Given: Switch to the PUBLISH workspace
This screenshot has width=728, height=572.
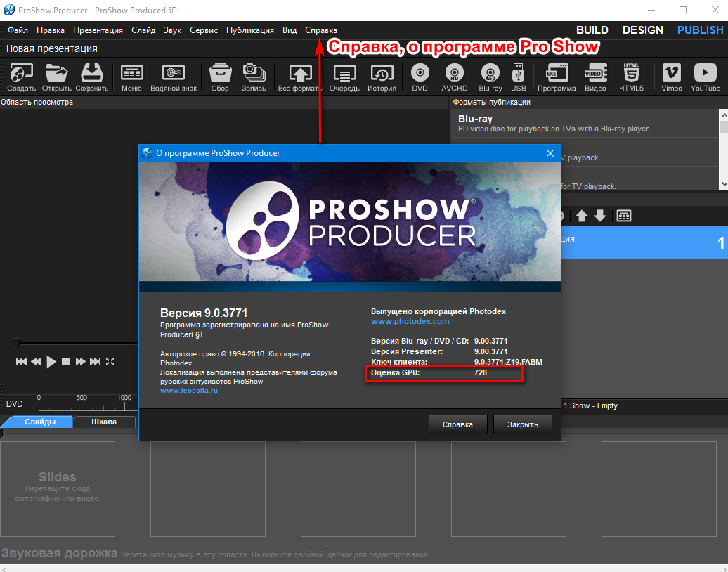Looking at the screenshot, I should pyautogui.click(x=700, y=30).
